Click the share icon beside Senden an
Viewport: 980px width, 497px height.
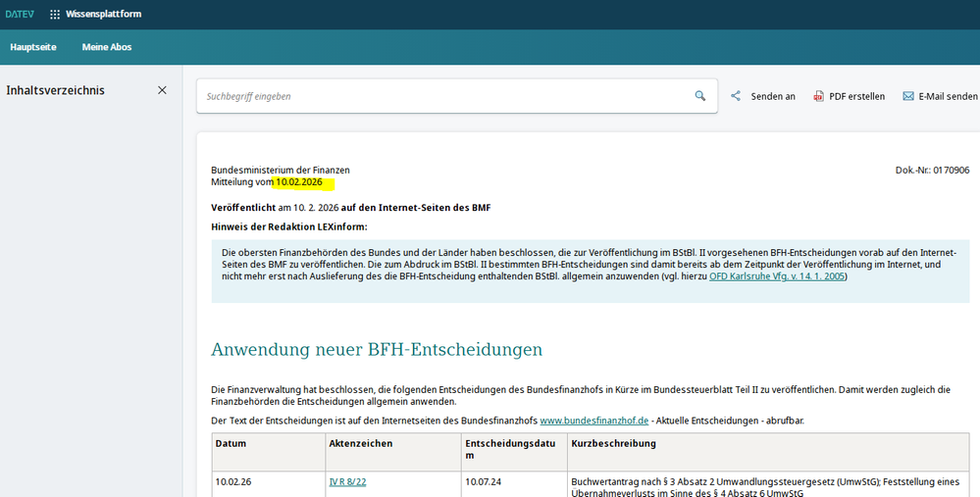[x=736, y=95]
